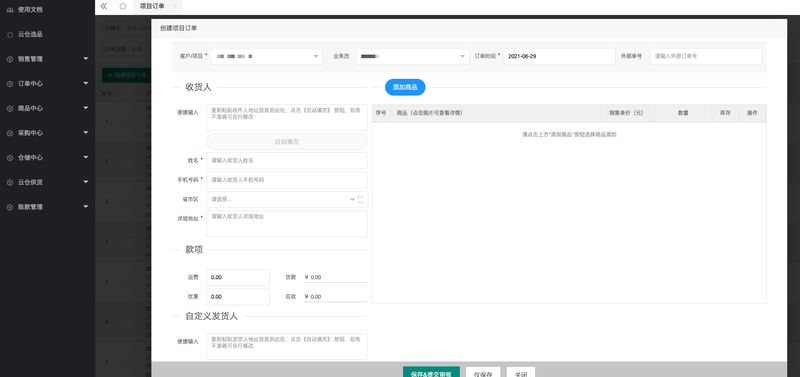Click the full-screen region picker icon beside 省市区
800x377 pixels.
(360, 199)
